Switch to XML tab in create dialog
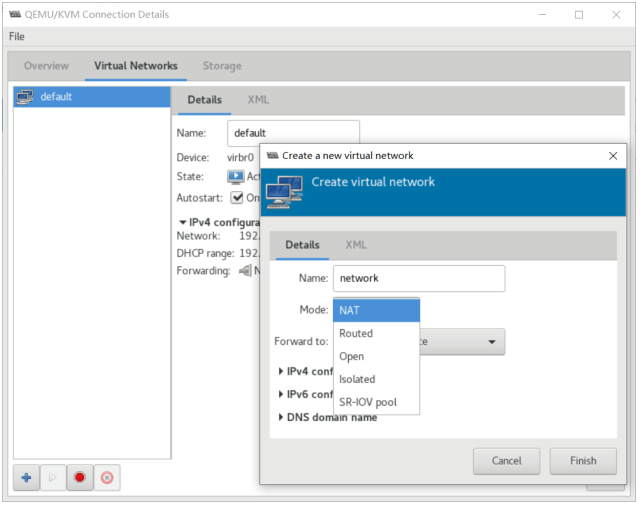The image size is (640, 508). point(356,245)
